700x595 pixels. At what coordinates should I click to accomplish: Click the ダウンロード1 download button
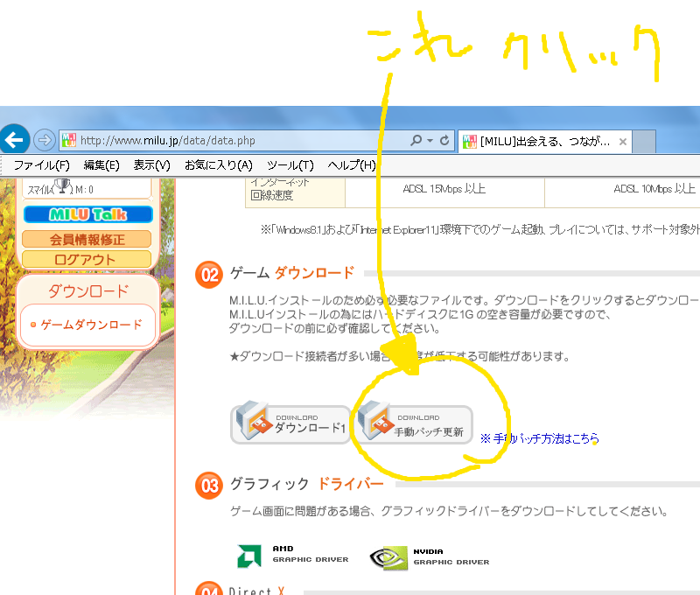pos(290,424)
